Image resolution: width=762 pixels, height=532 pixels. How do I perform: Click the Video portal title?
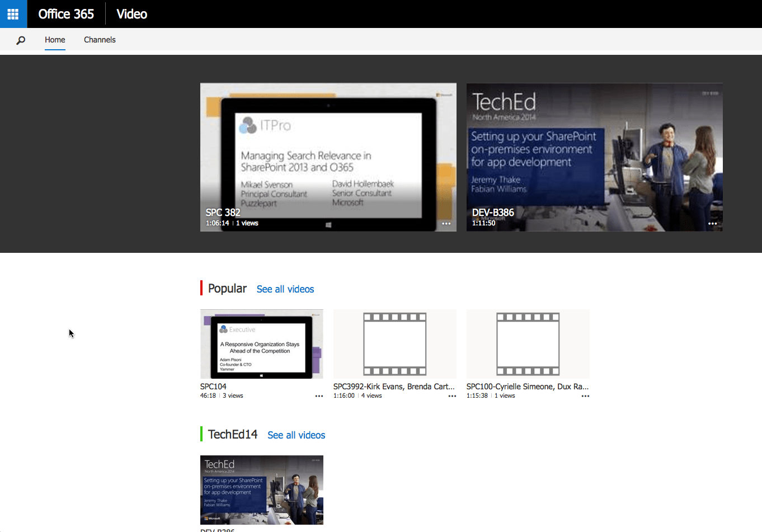click(131, 13)
